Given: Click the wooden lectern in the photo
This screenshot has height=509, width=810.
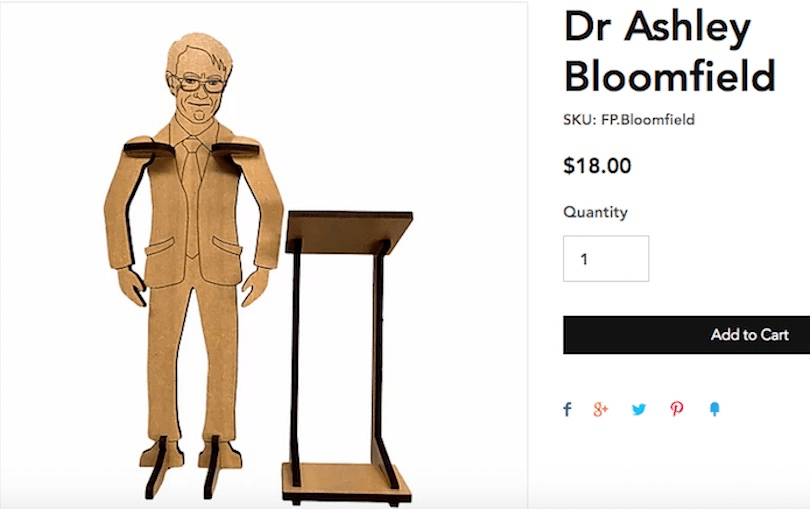Looking at the screenshot, I should pyautogui.click(x=347, y=358).
